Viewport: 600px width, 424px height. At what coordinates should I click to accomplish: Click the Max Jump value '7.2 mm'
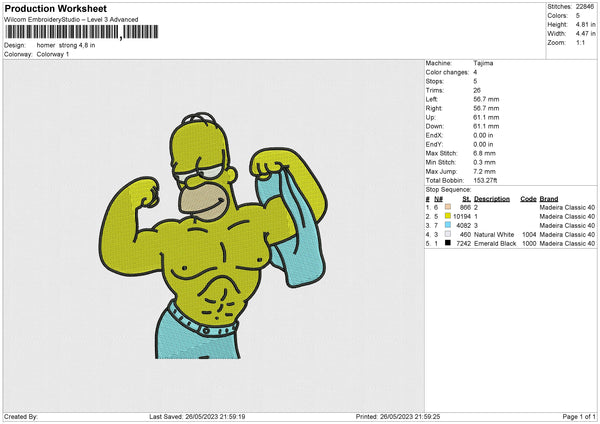pyautogui.click(x=484, y=171)
